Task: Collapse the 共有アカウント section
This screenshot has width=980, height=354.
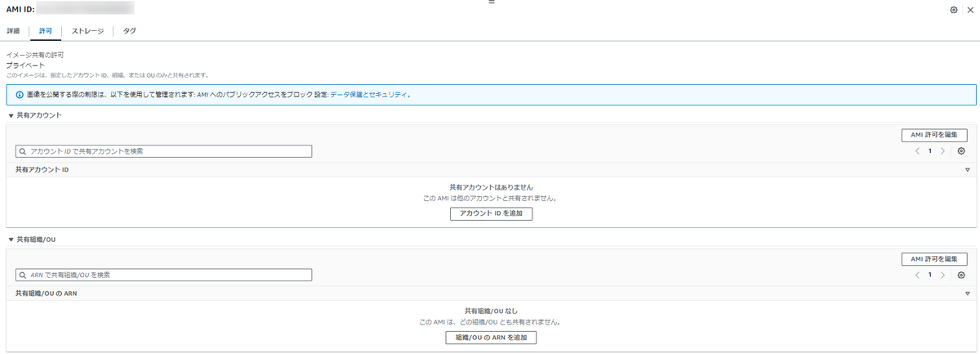Action: [x=11, y=116]
